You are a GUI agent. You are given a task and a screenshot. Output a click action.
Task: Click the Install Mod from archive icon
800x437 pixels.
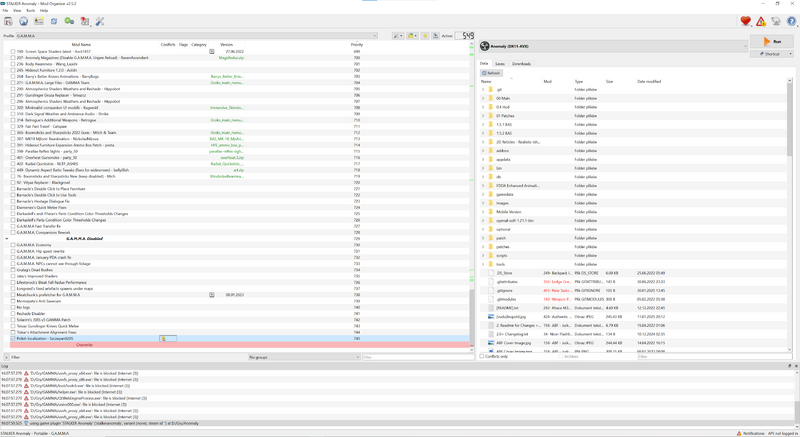pos(9,21)
